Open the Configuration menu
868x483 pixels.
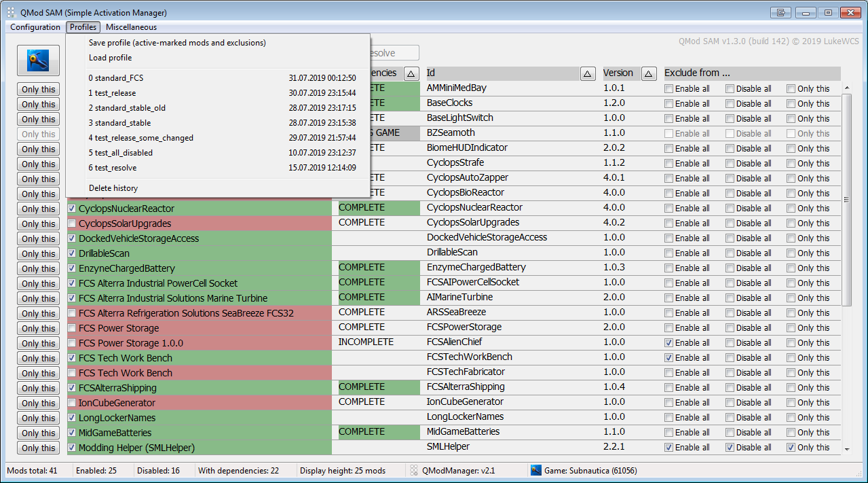(35, 27)
